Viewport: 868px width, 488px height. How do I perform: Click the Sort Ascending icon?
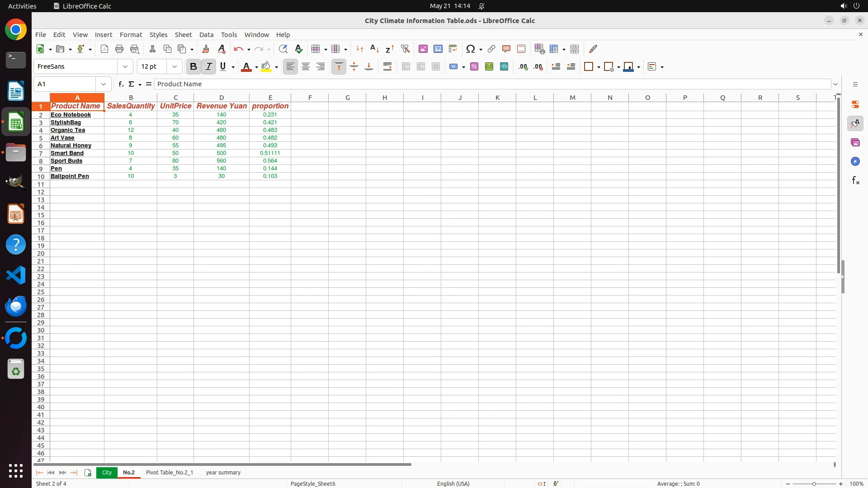[374, 49]
